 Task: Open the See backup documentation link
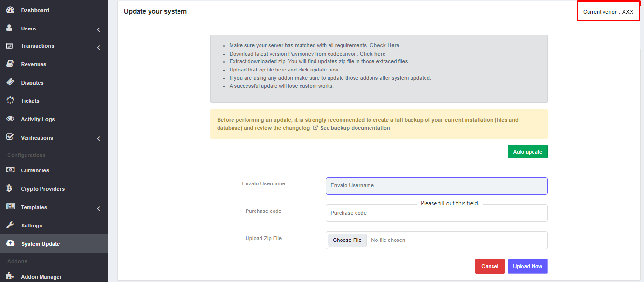355,128
